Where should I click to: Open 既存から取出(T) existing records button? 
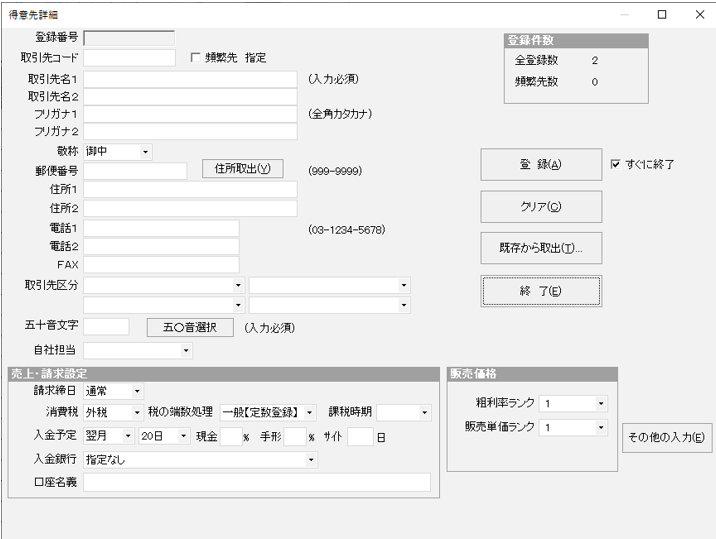[x=541, y=248]
